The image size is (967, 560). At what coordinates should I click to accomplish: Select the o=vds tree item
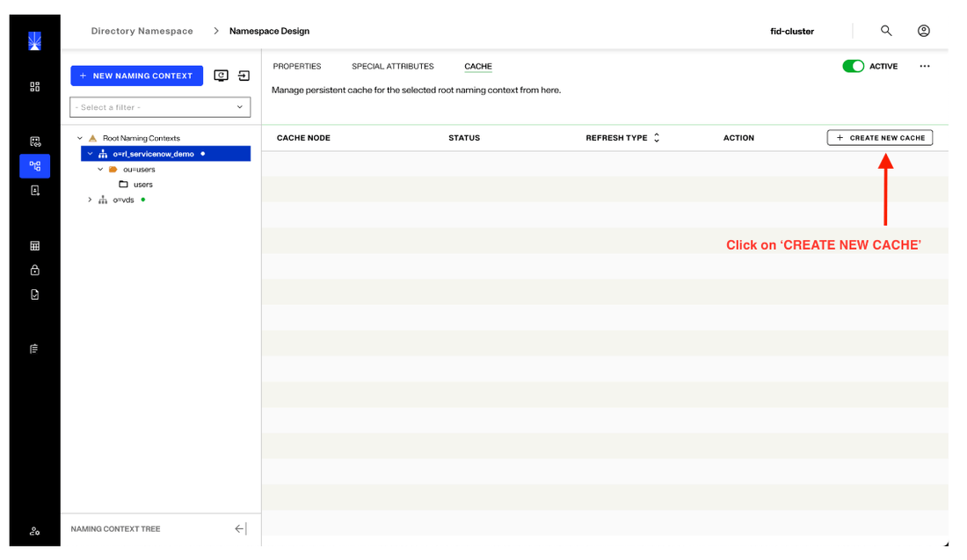coord(123,200)
